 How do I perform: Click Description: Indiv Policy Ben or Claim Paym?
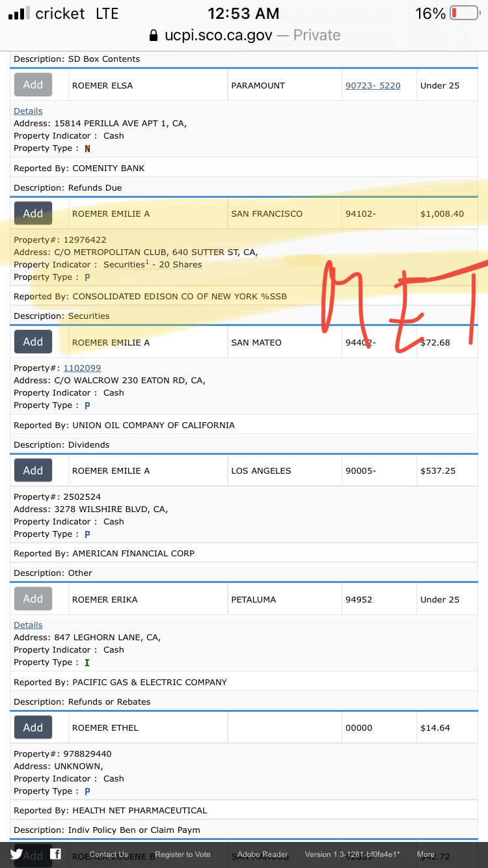(107, 830)
